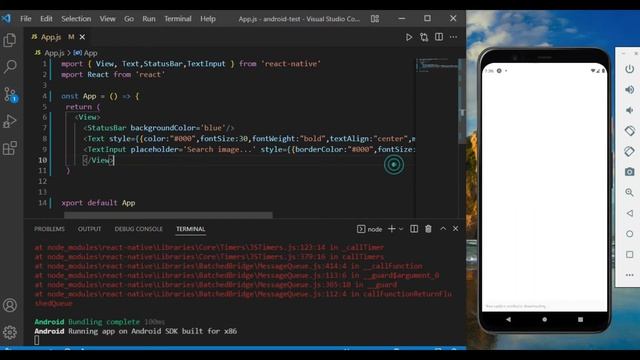
Task: Switch to the PROBLEMS panel tab
Action: [49, 229]
